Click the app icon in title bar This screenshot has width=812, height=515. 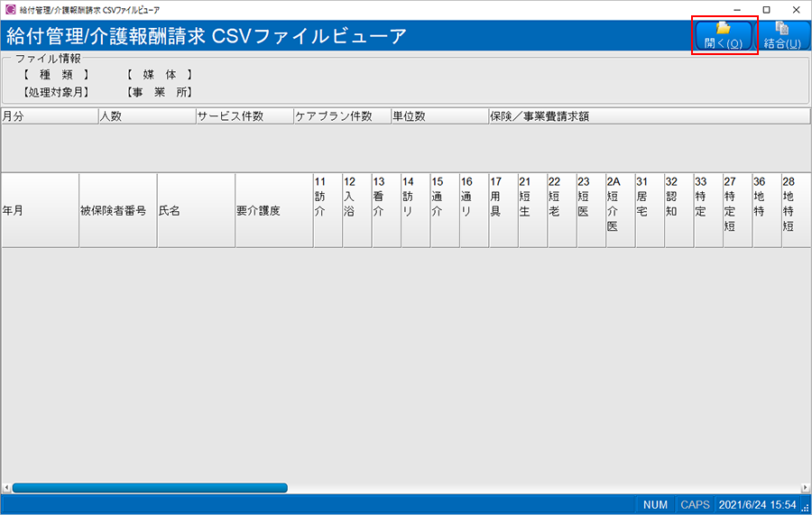click(x=10, y=9)
